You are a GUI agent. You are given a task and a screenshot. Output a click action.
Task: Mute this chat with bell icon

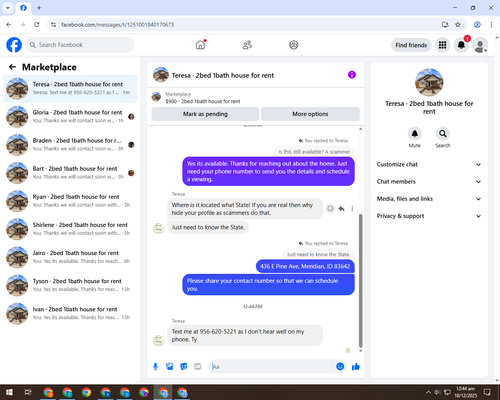[414, 133]
